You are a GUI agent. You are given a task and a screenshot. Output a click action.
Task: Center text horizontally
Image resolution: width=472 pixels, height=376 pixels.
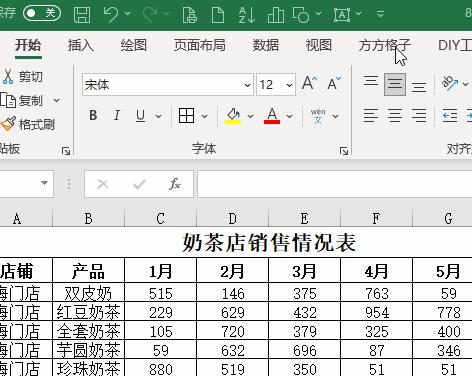coord(395,116)
